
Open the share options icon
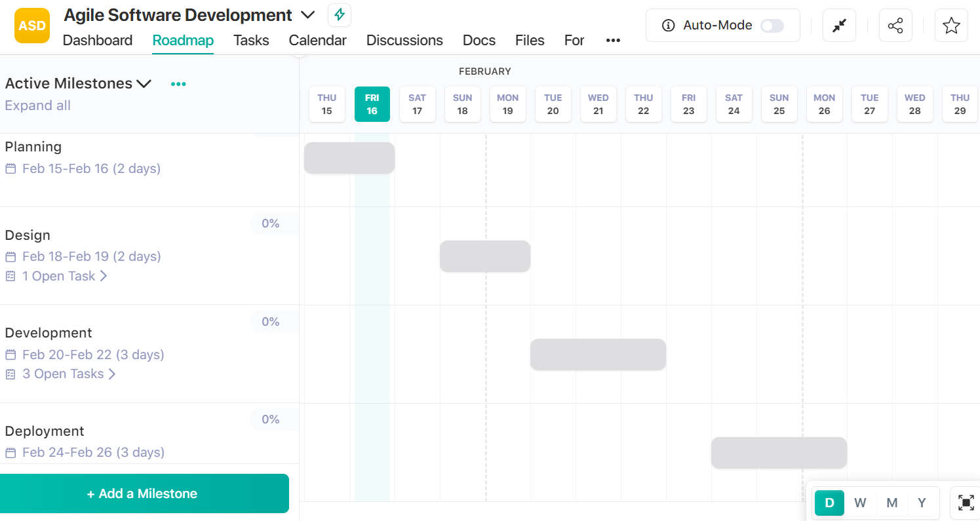[x=895, y=25]
